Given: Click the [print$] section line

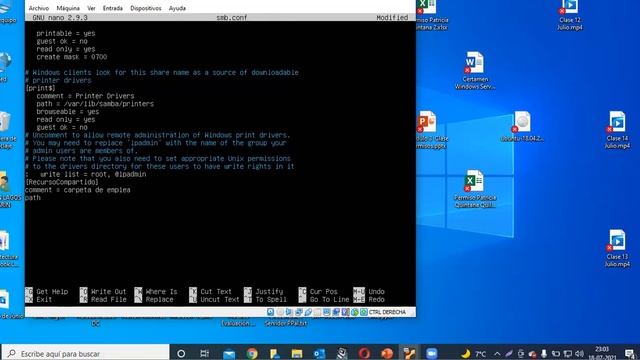Looking at the screenshot, I should click(x=40, y=88).
